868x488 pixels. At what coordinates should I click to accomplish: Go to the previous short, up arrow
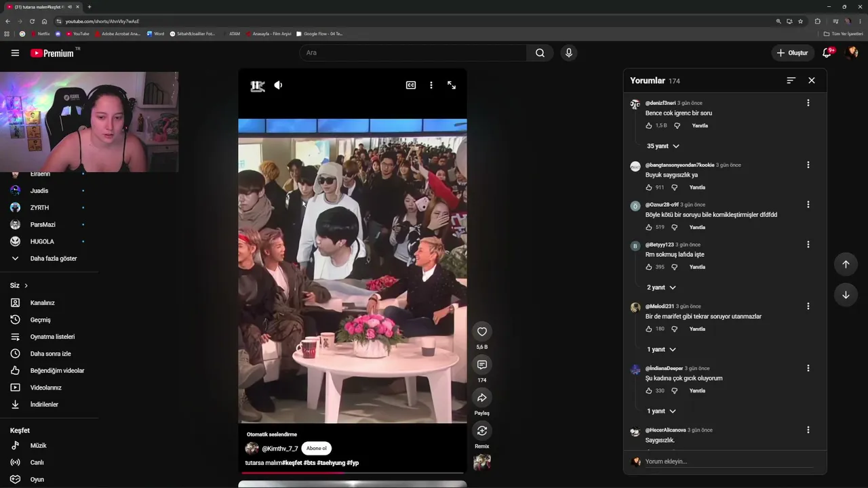point(846,264)
